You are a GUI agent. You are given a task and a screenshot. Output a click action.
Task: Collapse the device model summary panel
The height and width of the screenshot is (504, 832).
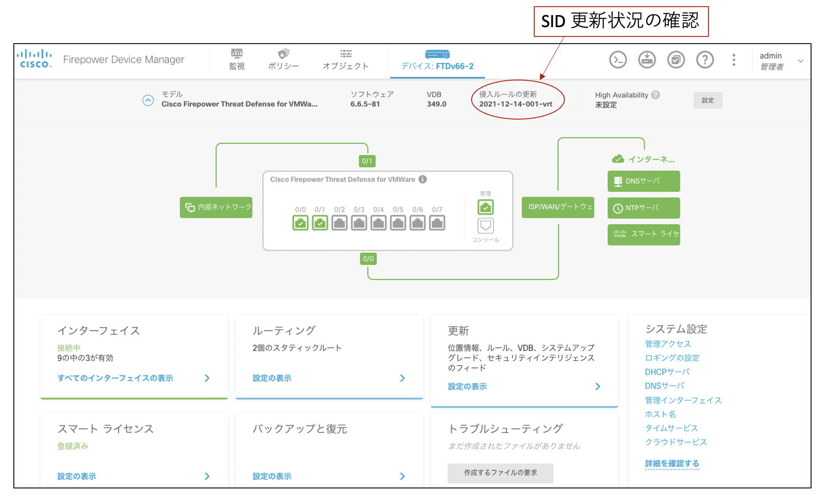tap(148, 100)
